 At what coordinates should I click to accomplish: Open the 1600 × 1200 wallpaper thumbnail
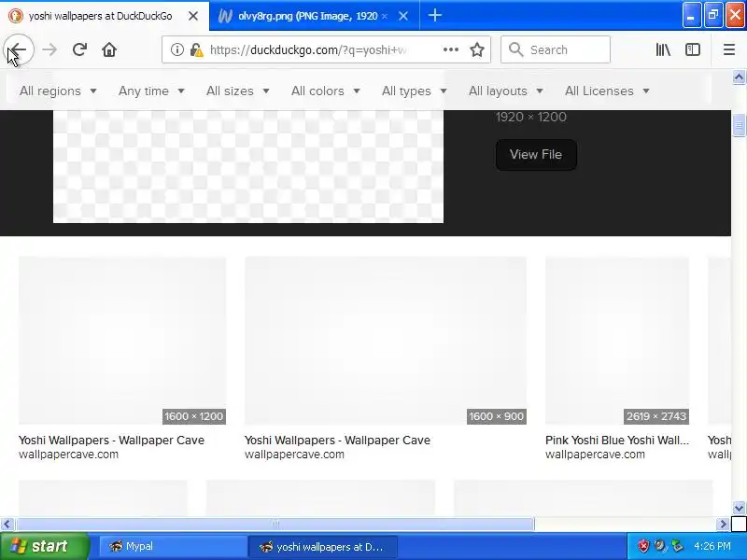point(122,341)
